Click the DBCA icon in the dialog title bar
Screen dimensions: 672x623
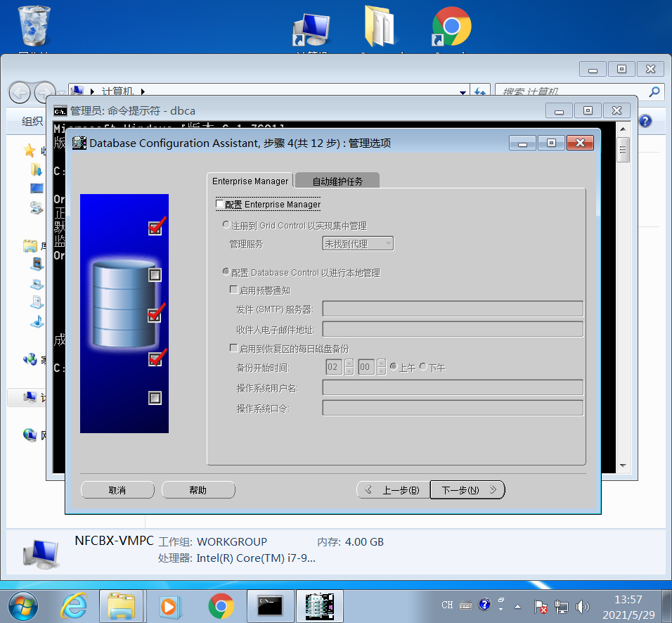tap(79, 143)
